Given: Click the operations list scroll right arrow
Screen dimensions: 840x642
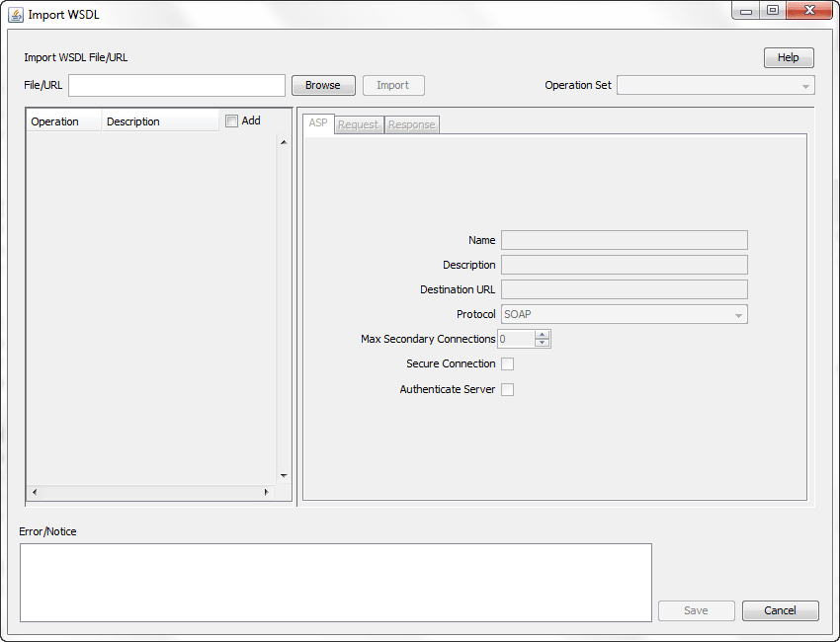Looking at the screenshot, I should click(x=266, y=492).
